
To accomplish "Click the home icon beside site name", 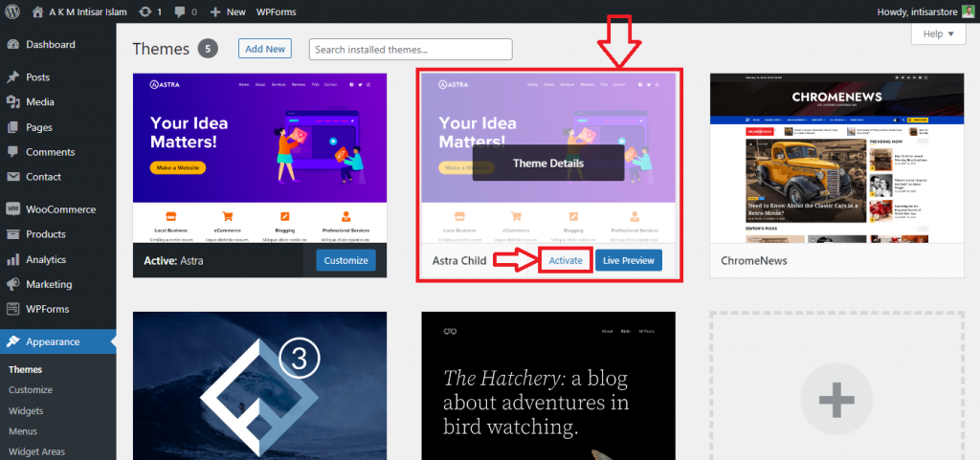I will click(38, 11).
